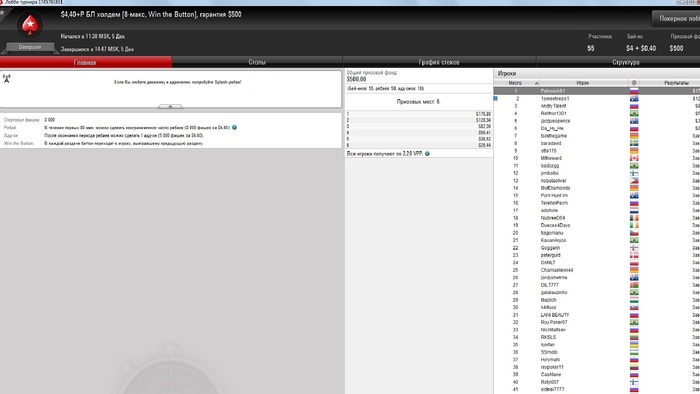Click the flag icon in baradavid's row
The height and width of the screenshot is (394, 700).
pyautogui.click(x=633, y=143)
